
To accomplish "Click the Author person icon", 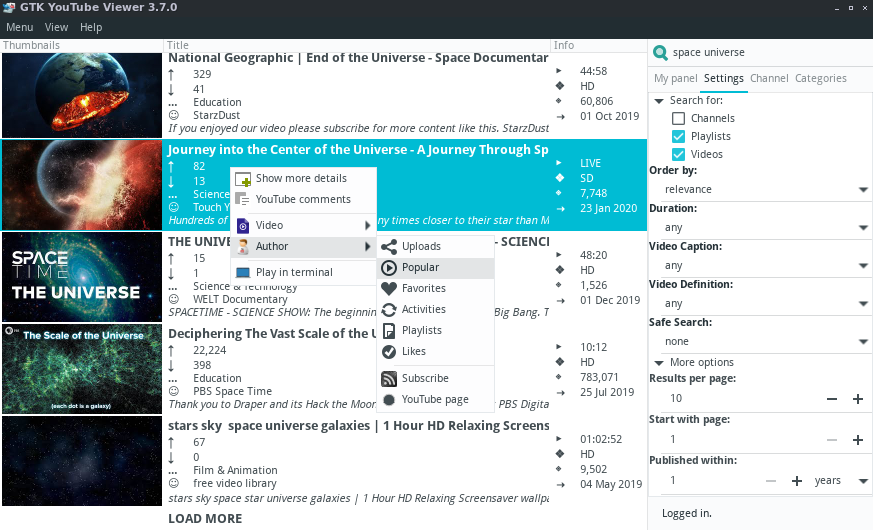I will (243, 247).
